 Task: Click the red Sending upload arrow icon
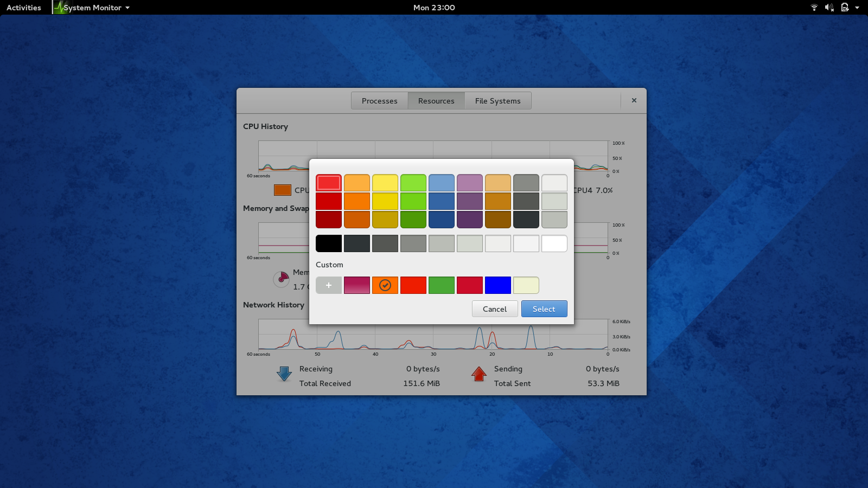pos(479,373)
